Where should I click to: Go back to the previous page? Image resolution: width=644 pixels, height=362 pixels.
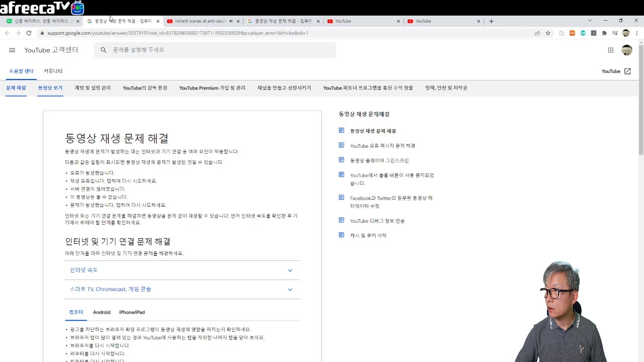(7, 33)
